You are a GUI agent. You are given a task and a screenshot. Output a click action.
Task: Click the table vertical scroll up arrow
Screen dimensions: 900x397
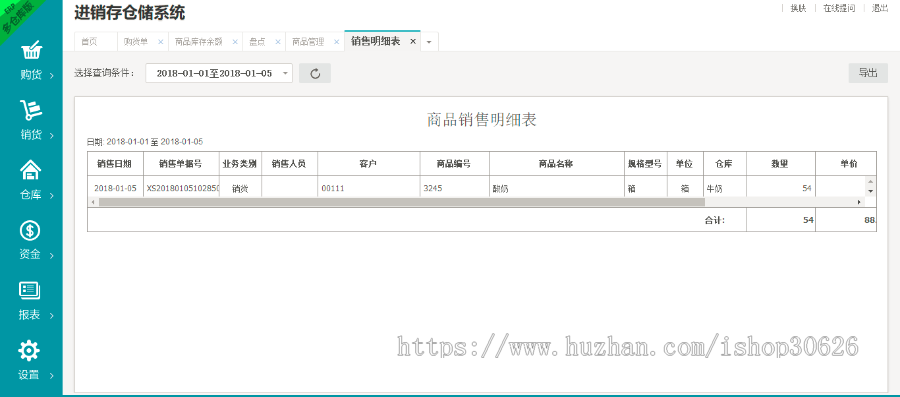coord(870,182)
